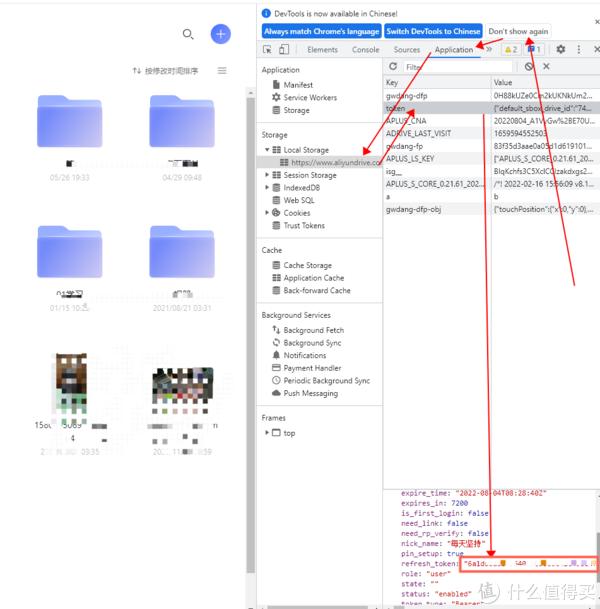This screenshot has width=600, height=609.
Task: Click the file list vertical scrollbar
Action: (x=250, y=334)
